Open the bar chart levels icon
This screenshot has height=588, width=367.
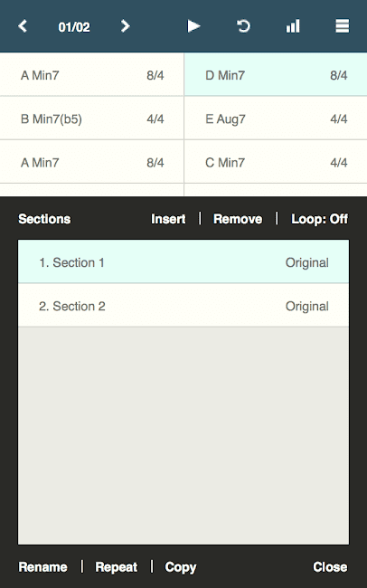coord(293,26)
